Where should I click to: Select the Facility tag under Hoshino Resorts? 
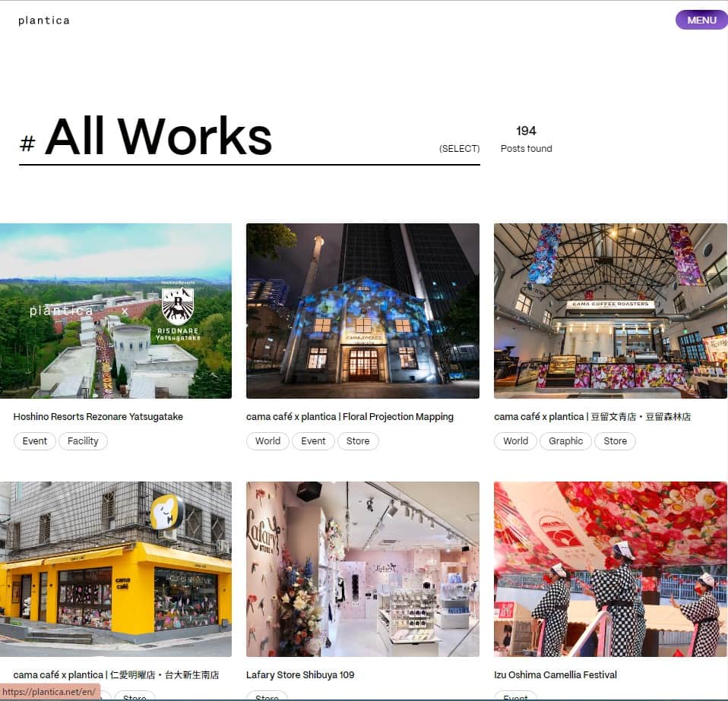[83, 441]
